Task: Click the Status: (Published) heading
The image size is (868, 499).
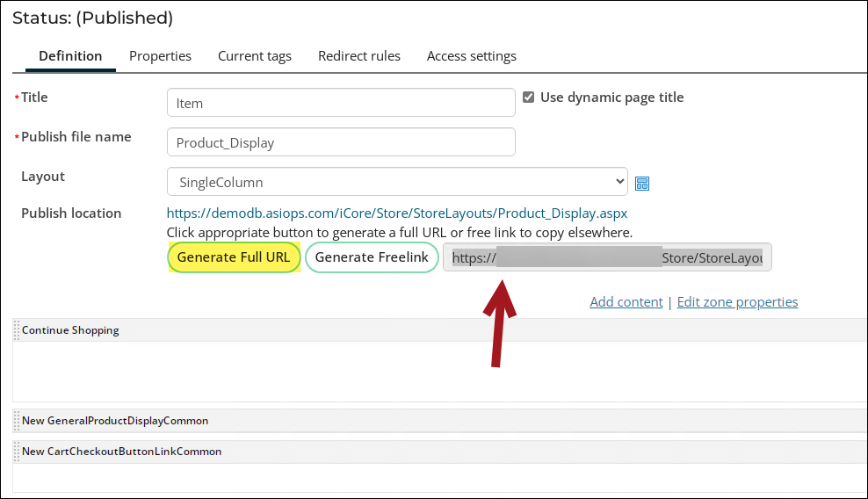Action: coord(92,18)
